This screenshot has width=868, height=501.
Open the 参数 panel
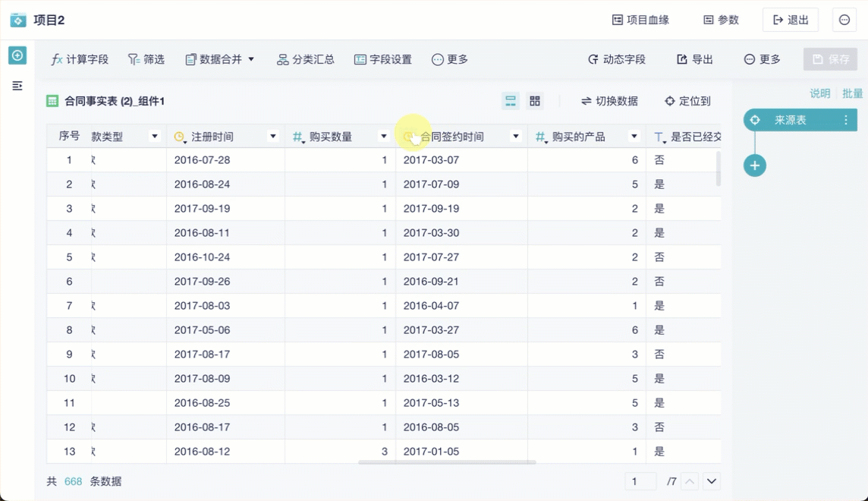[721, 20]
